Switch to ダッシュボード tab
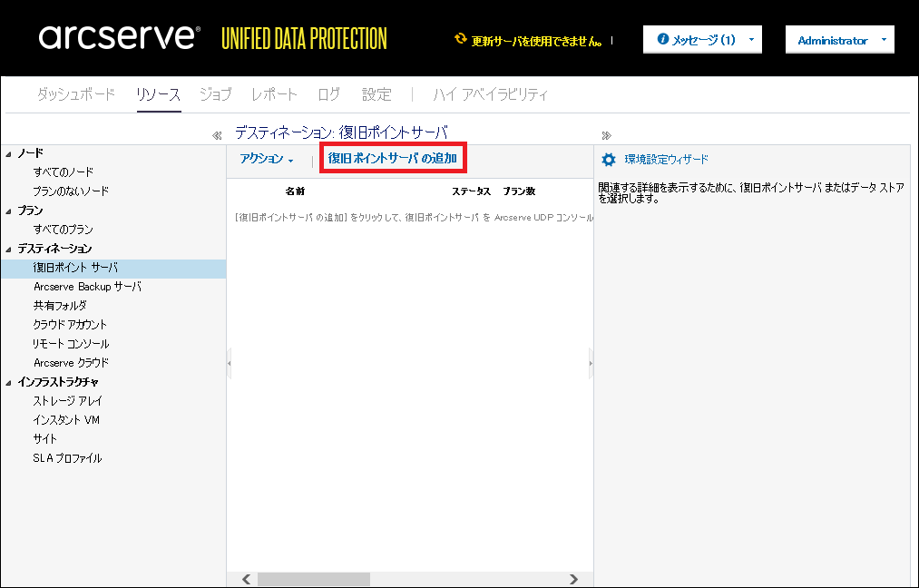The height and width of the screenshot is (588, 919). coord(76,93)
